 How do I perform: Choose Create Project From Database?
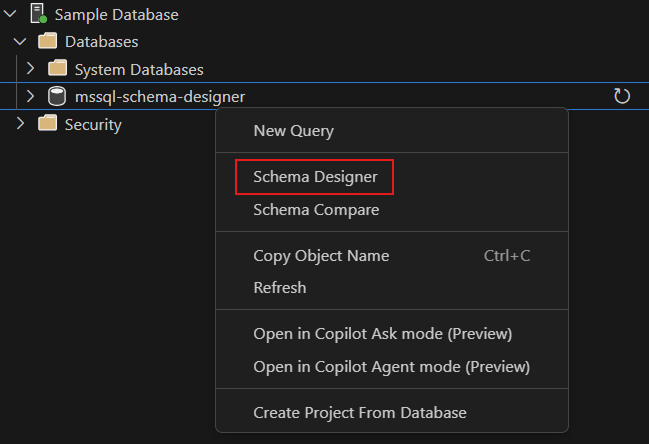point(359,412)
